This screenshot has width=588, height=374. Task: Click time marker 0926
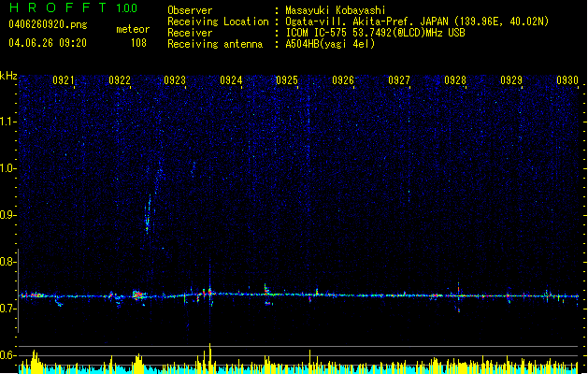(x=343, y=80)
